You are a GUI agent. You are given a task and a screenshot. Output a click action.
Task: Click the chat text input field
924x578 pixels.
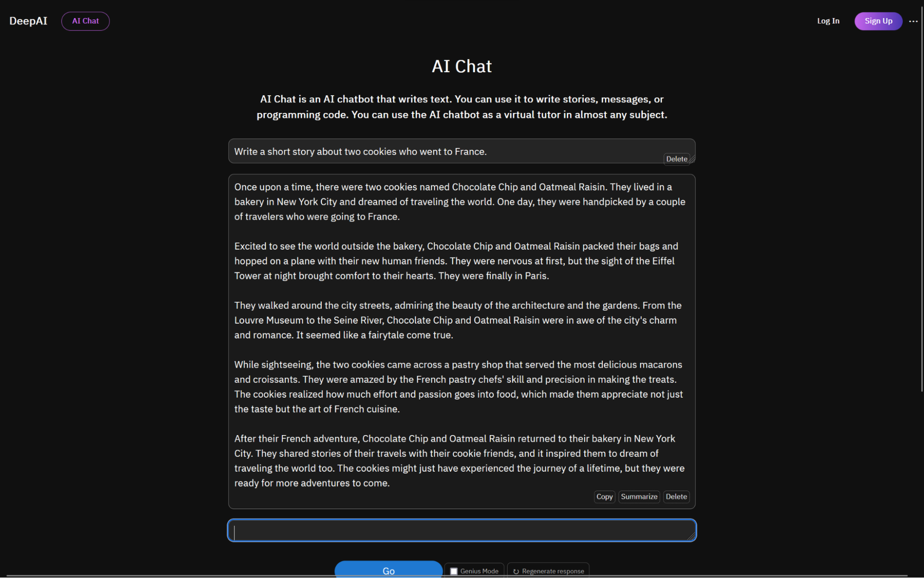coord(461,531)
